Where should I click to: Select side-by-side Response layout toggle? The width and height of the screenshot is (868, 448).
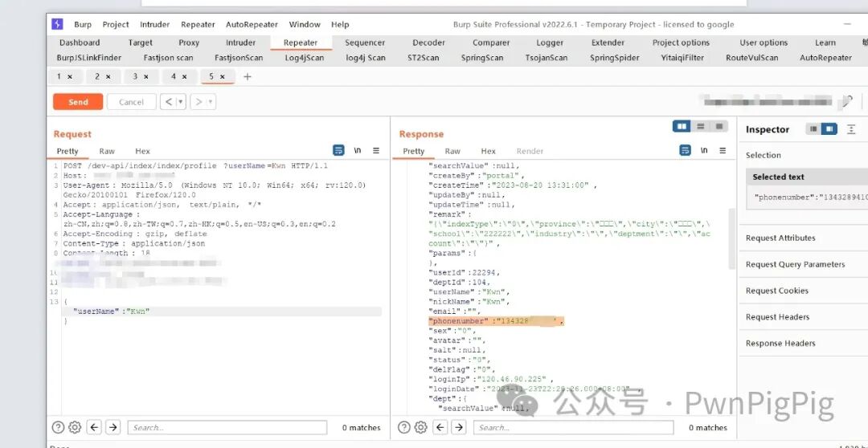[x=682, y=126]
